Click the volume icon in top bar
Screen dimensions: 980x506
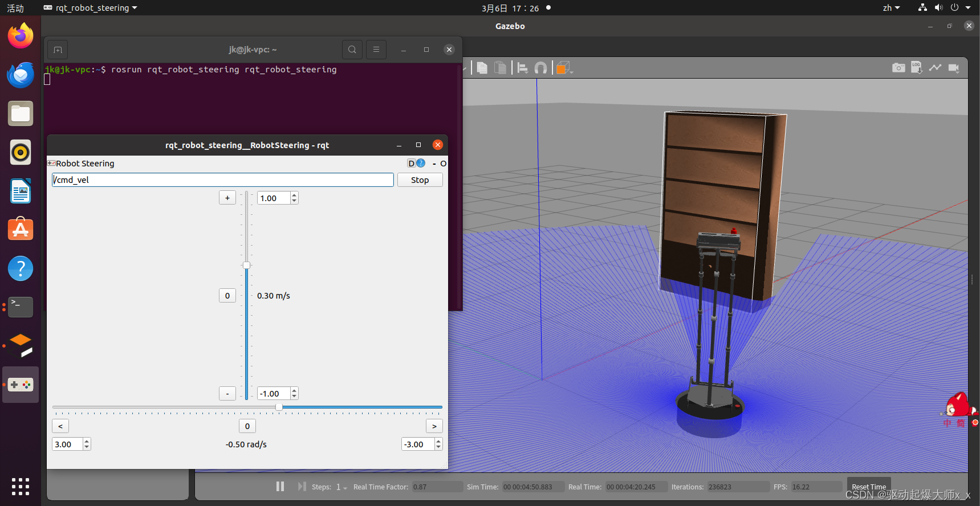pos(938,8)
